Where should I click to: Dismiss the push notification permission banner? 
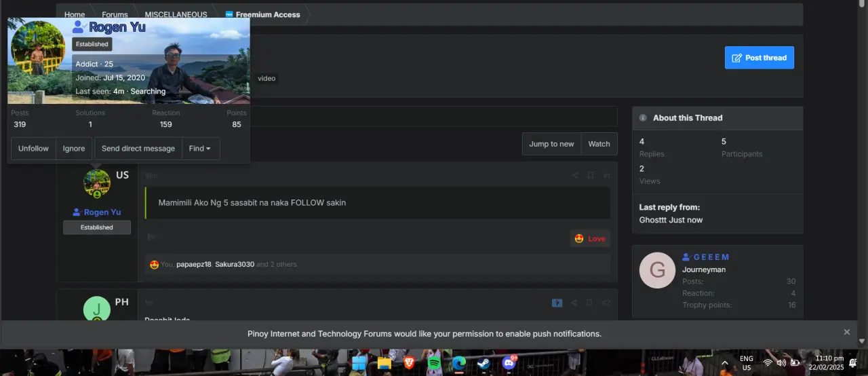pyautogui.click(x=846, y=332)
